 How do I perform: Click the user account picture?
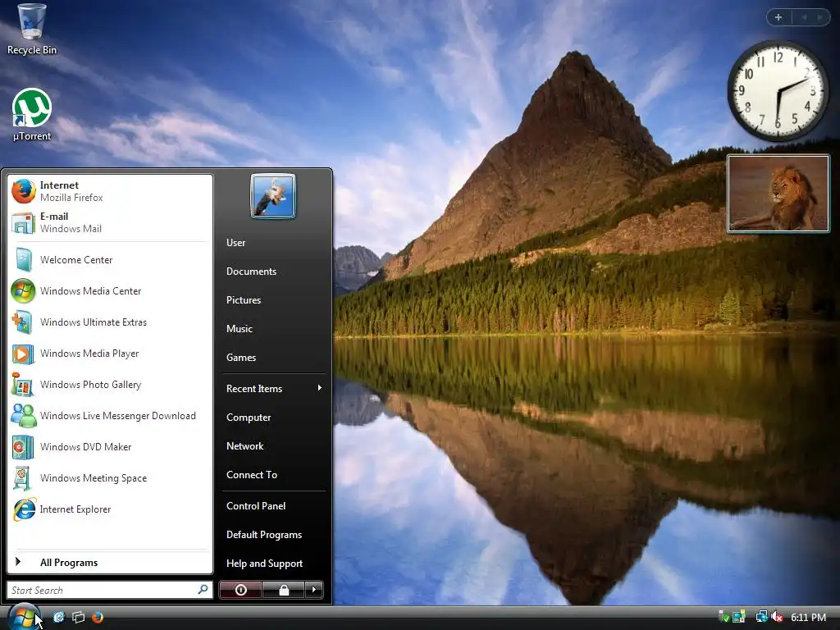272,196
